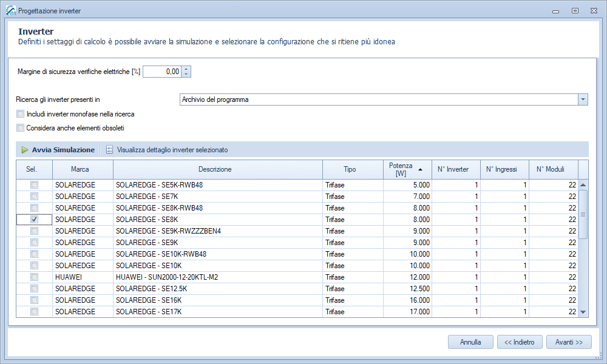Tick the checkbox for SOLAREDGE - SE9K row
Screen dimensions: 607x364
click(x=34, y=243)
